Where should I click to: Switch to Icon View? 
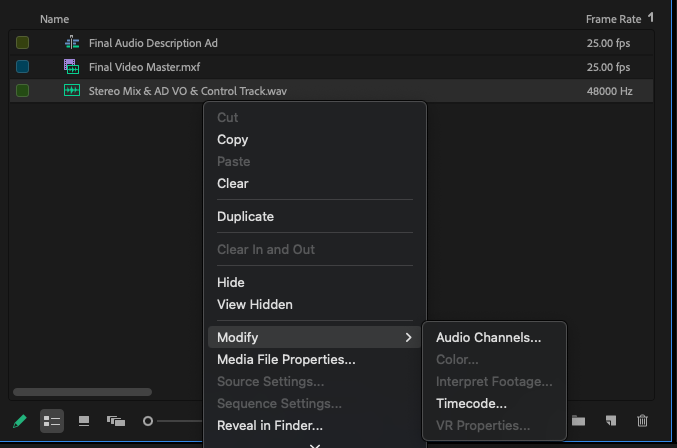[84, 421]
